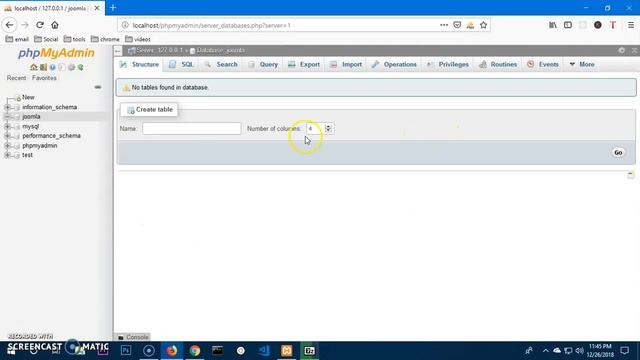The image size is (640, 360).
Task: Collapse navigation panel toggle beside breadcrumb
Action: coord(118,51)
